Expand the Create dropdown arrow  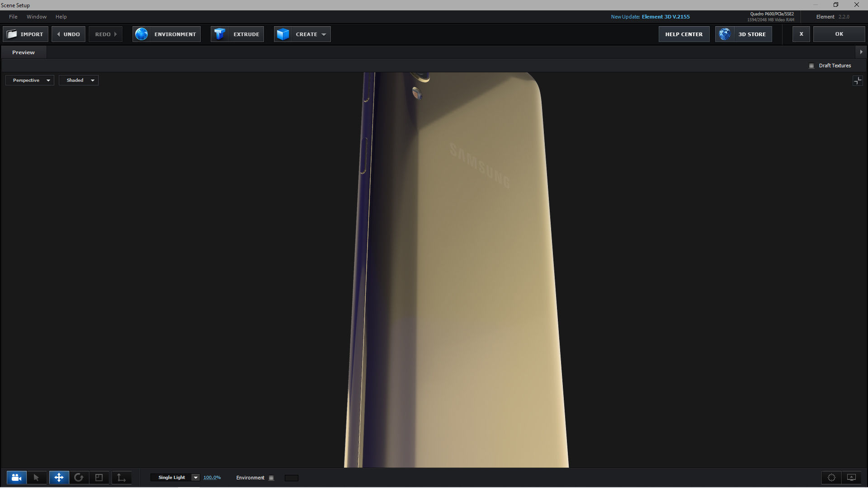(x=324, y=35)
